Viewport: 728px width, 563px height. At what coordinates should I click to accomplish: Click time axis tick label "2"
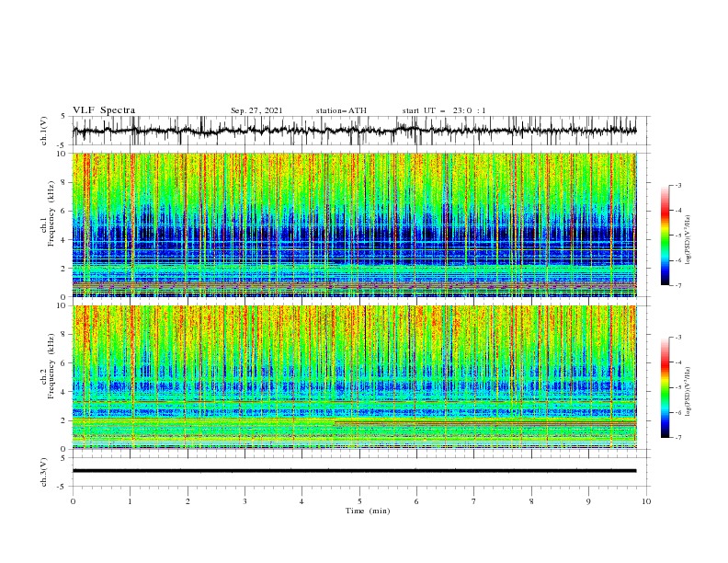[188, 501]
